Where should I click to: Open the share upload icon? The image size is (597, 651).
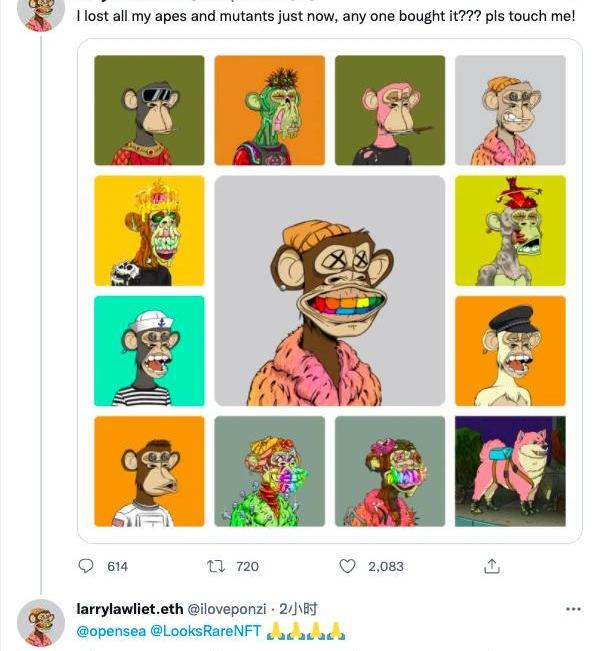(492, 566)
